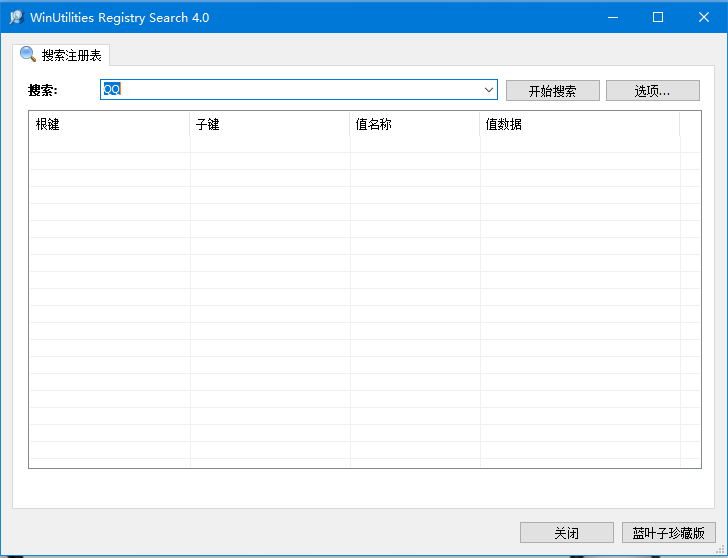Image resolution: width=728 pixels, height=558 pixels.
Task: Expand the search history dropdown arrow
Action: click(488, 90)
